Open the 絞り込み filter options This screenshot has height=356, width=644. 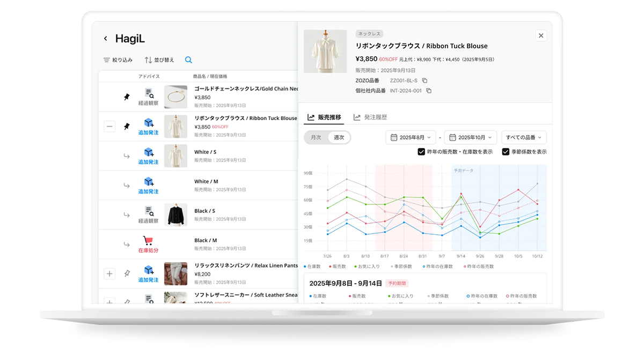coord(118,60)
